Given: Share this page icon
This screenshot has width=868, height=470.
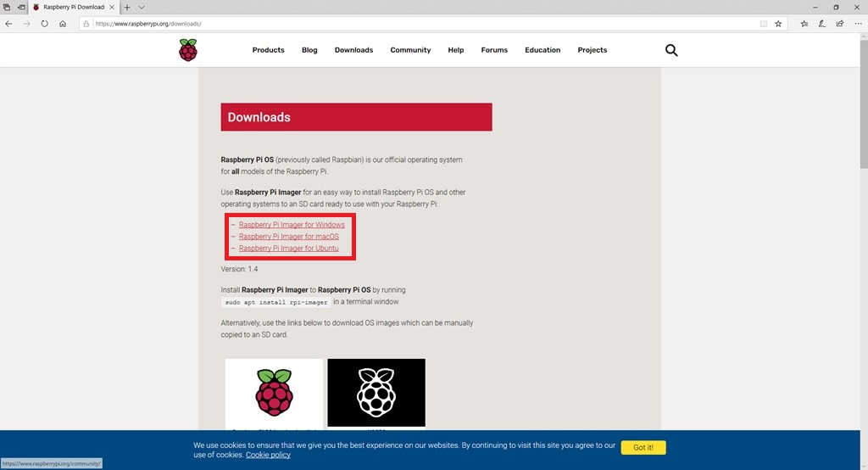Looking at the screenshot, I should 840,24.
